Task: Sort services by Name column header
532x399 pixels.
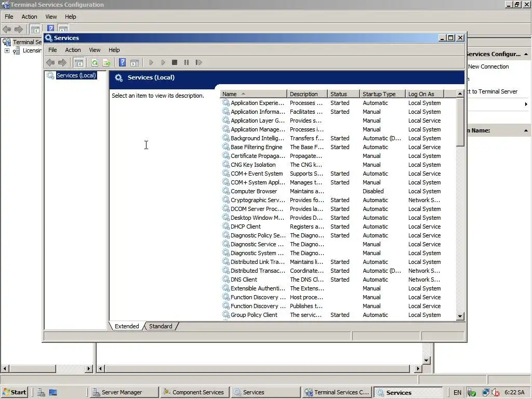Action: pyautogui.click(x=254, y=94)
